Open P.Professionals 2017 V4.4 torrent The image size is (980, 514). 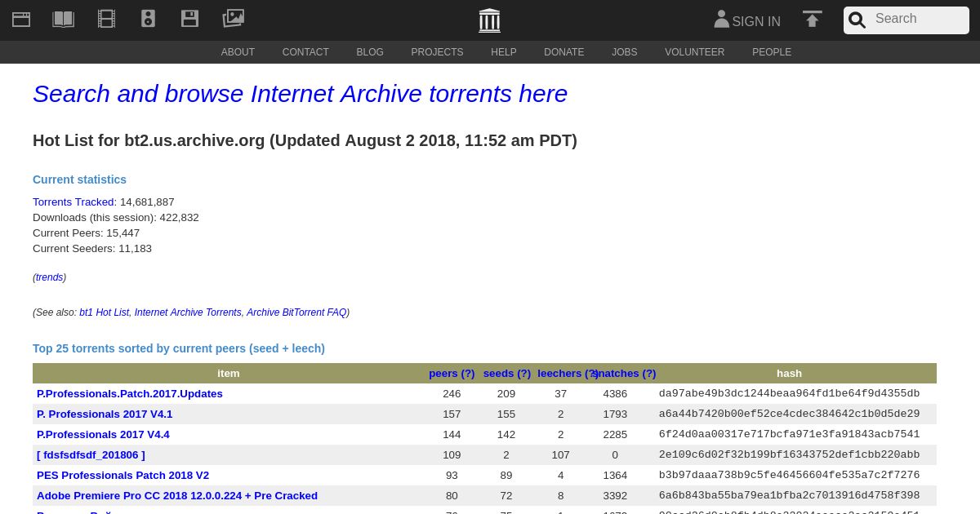103,435
